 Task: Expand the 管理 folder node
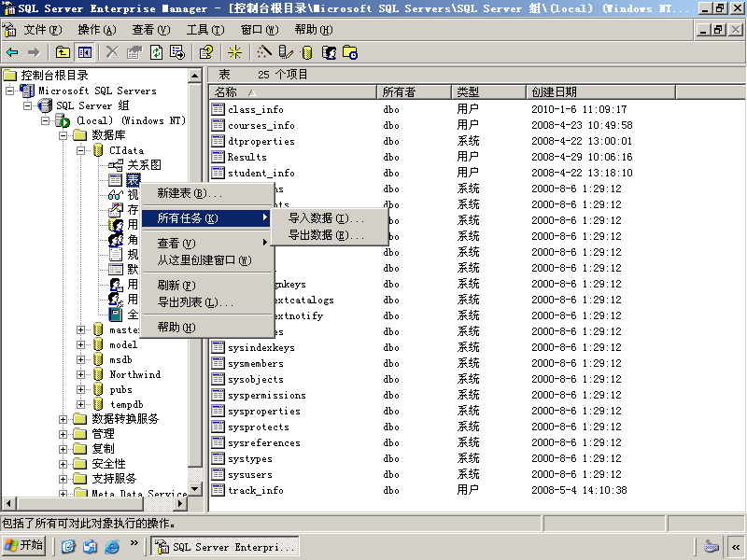[63, 434]
